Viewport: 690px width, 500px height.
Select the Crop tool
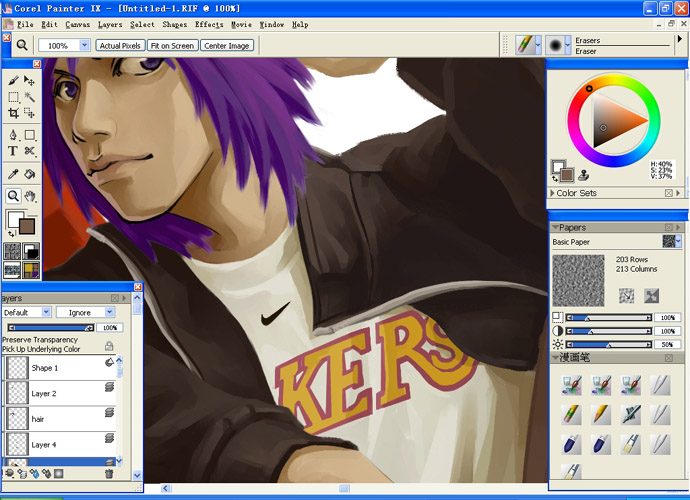tap(13, 113)
